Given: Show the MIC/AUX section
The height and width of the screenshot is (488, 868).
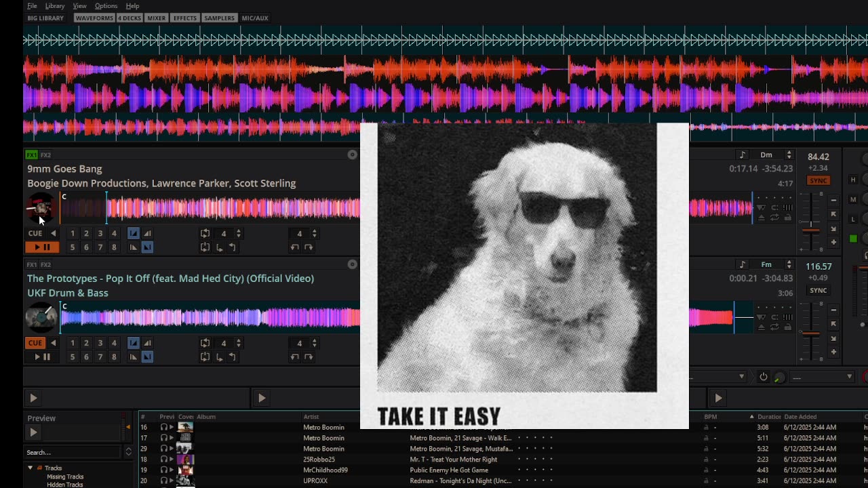Looking at the screenshot, I should [255, 18].
